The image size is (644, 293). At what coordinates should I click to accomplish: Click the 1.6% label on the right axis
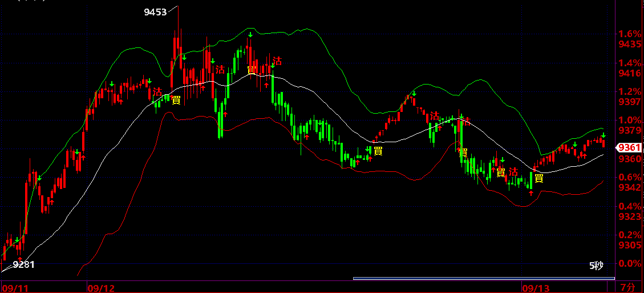tap(628, 34)
